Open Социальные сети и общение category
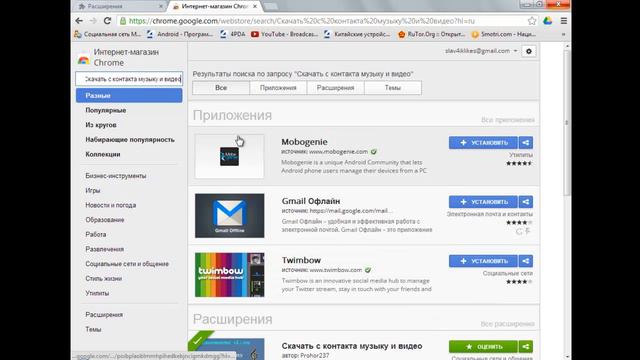This screenshot has height=360, width=640. pos(127,264)
